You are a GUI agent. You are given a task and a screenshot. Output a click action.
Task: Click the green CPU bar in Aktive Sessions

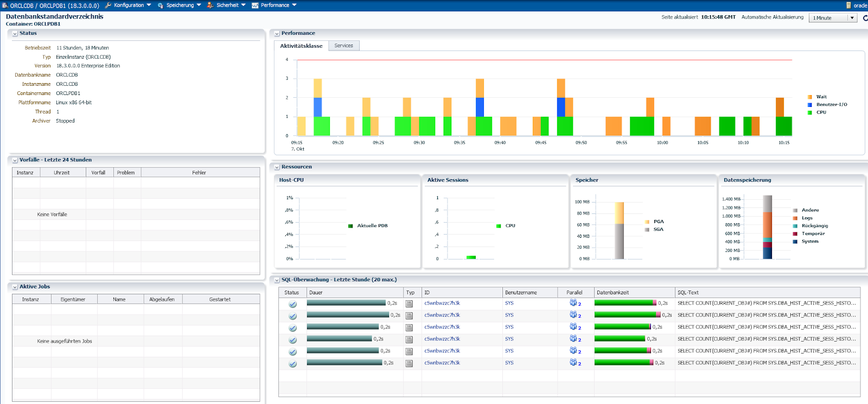471,257
